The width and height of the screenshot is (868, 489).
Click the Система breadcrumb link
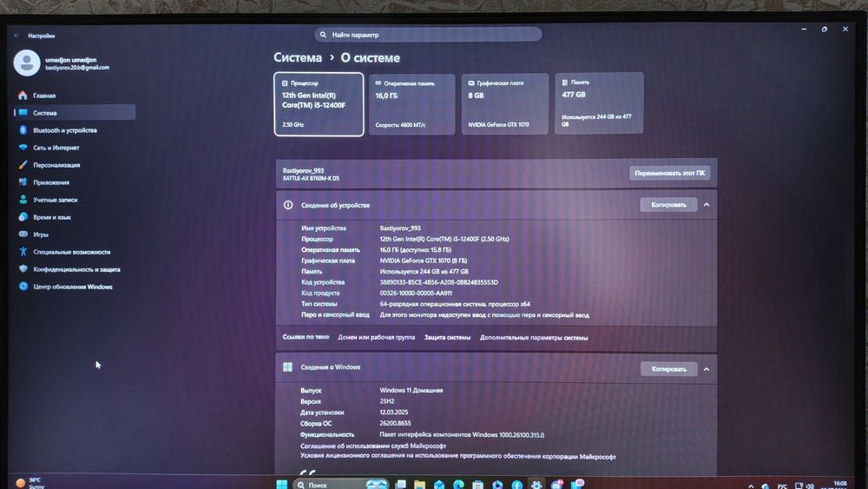click(x=297, y=57)
